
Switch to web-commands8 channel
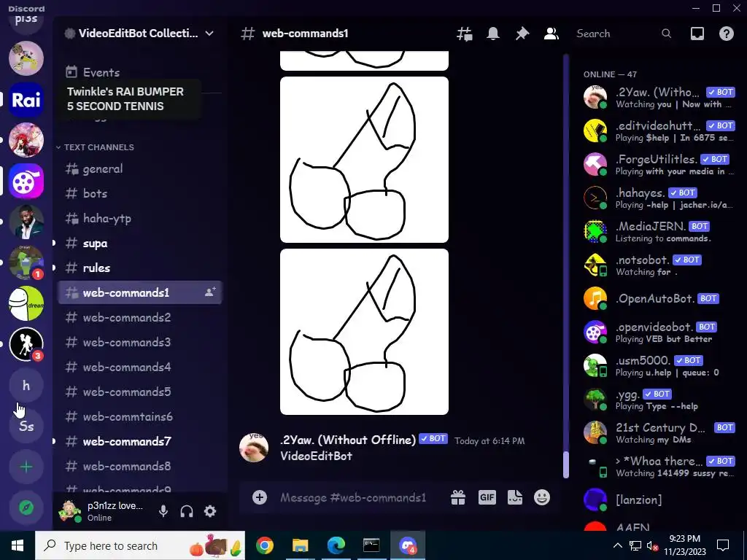point(139,466)
